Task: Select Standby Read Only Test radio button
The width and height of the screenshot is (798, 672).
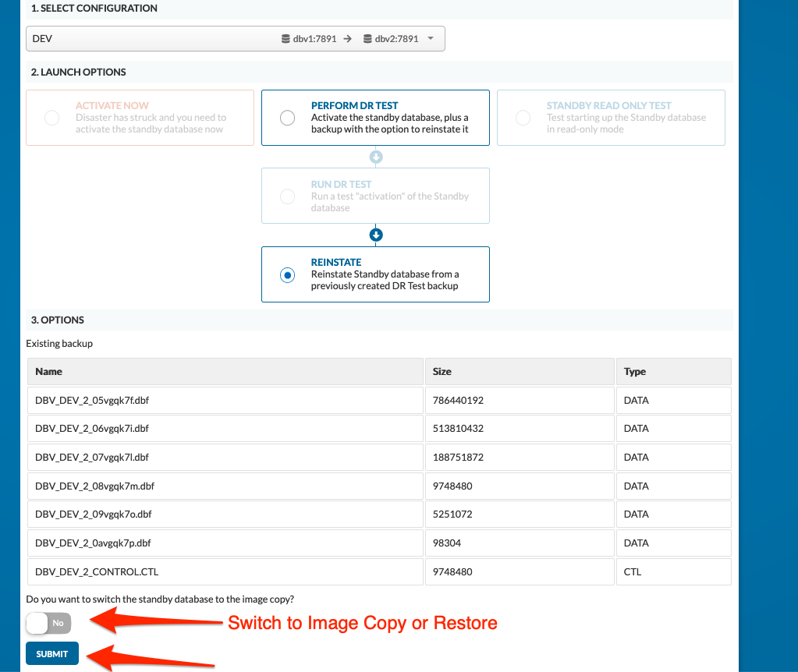Action: pos(523,118)
